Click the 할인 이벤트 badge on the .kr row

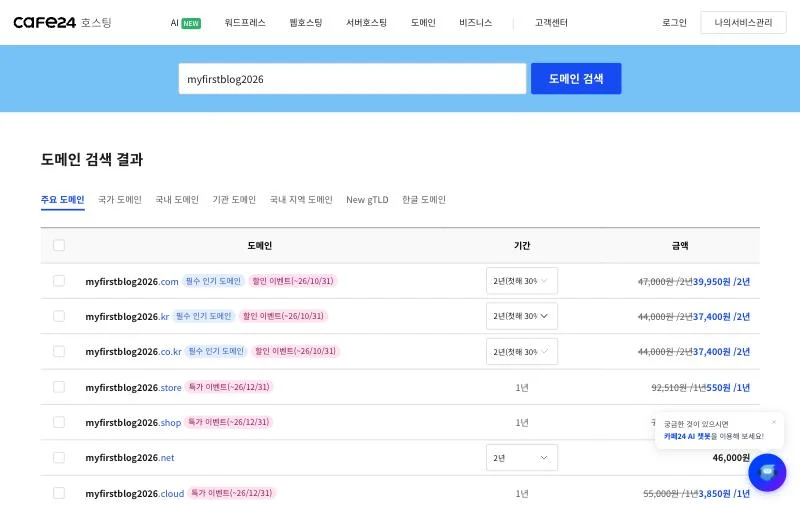(x=283, y=316)
